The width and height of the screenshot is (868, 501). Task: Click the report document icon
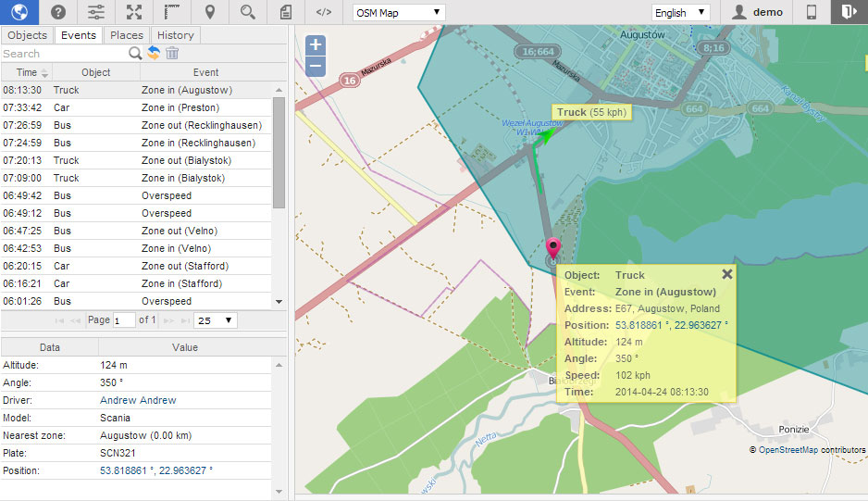285,12
